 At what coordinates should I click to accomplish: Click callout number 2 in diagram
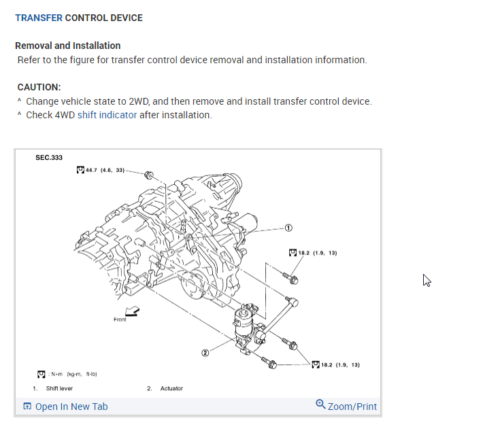[205, 353]
